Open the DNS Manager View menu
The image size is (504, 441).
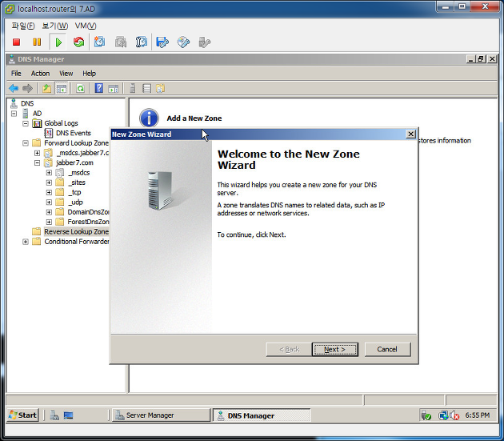(66, 74)
